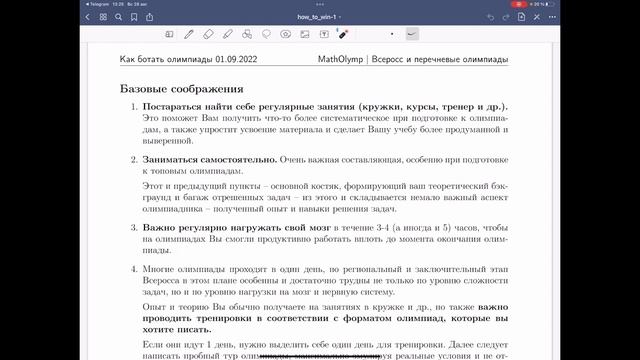Click the heading 'Базовые соображения'
Image resolution: width=640 pixels, height=360 pixels.
182,89
